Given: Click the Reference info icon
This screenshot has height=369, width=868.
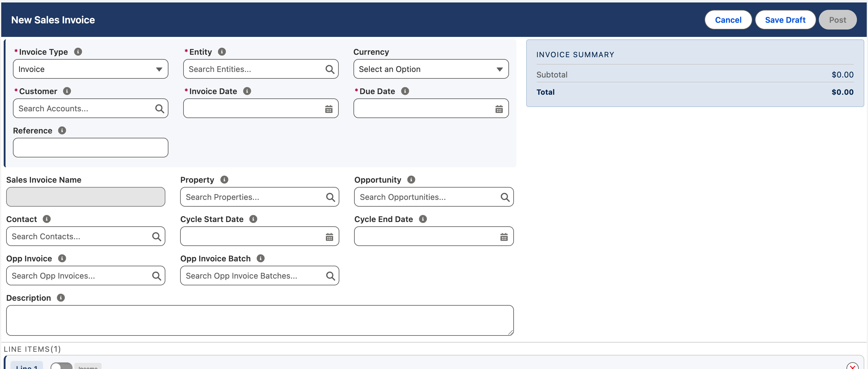Looking at the screenshot, I should point(62,130).
